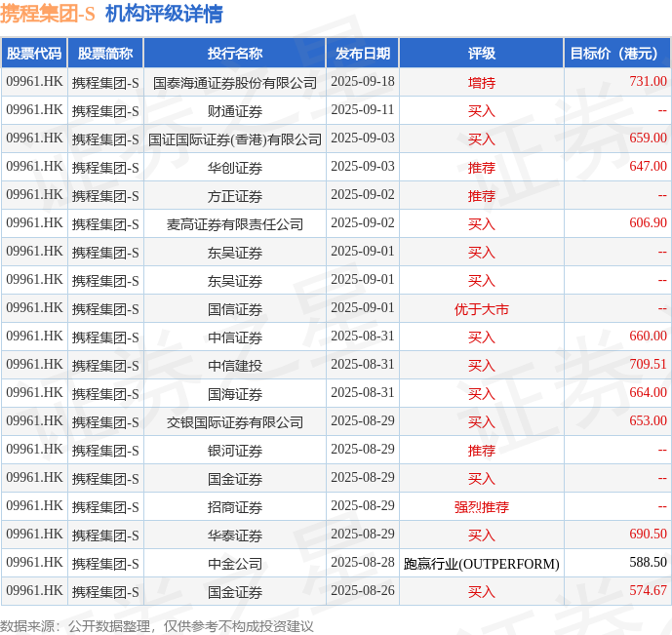Click target price 690.50
The image size is (672, 635).
pyautogui.click(x=648, y=534)
